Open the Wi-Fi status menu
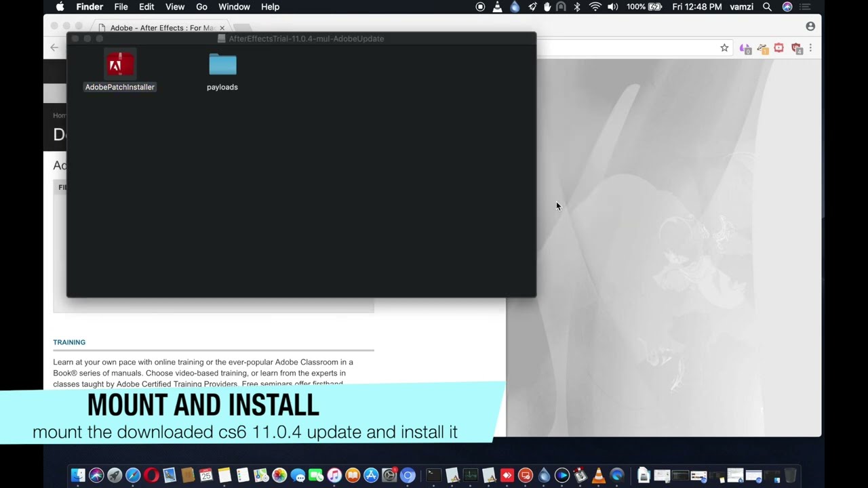Viewport: 868px width, 488px height. (x=595, y=7)
